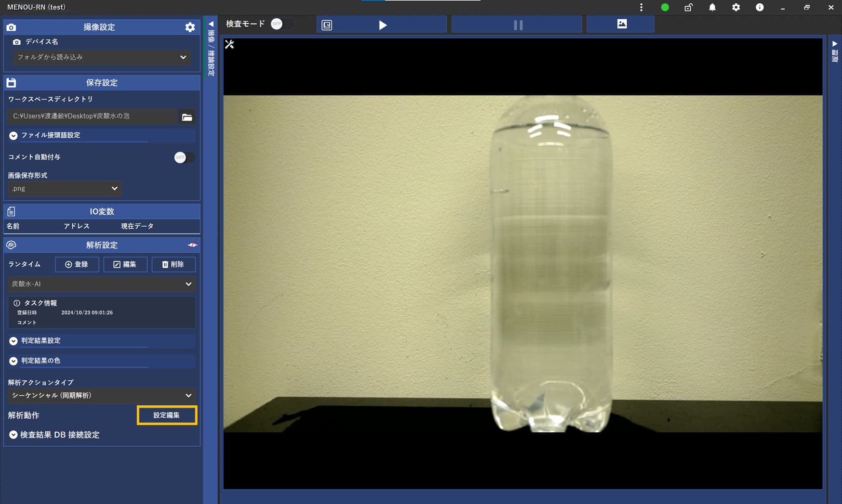Open 解析アクションタイプ dropdown
This screenshot has width=842, height=504.
click(102, 396)
